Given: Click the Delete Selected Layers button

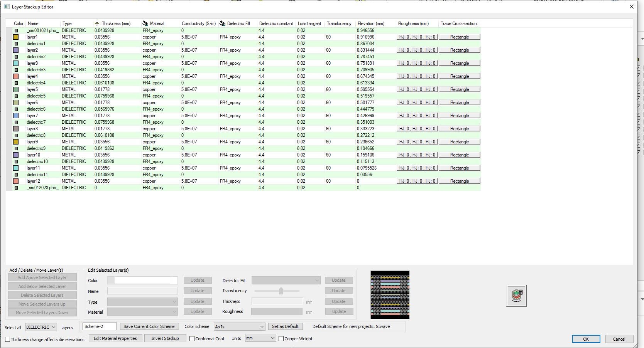Looking at the screenshot, I should (x=42, y=295).
